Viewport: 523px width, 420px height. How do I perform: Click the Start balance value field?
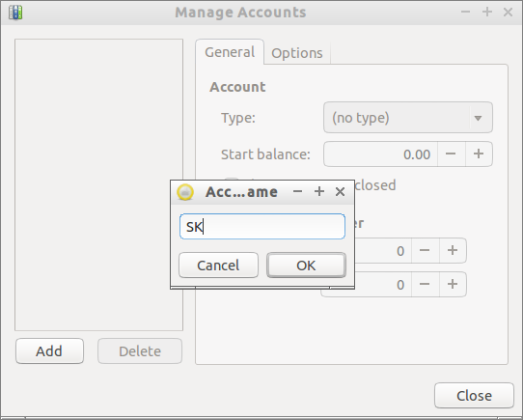click(x=380, y=154)
